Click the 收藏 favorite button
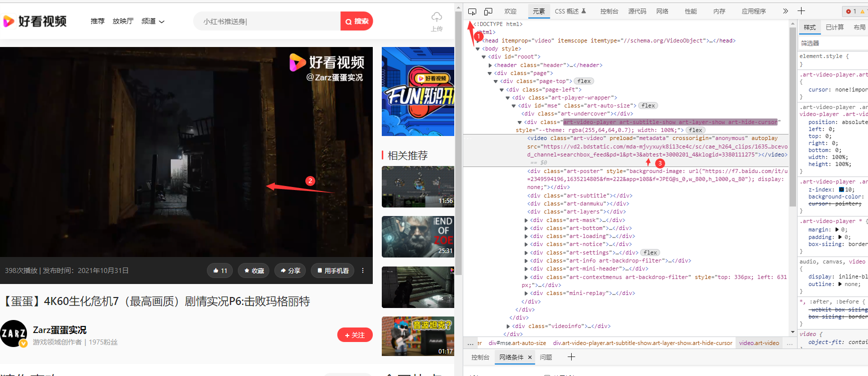868x376 pixels. [254, 270]
